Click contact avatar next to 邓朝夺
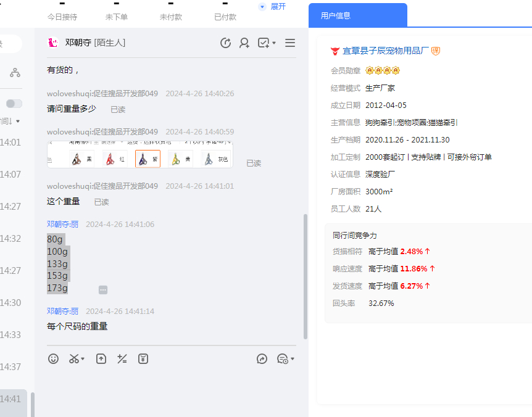This screenshot has width=532, height=417. click(53, 43)
